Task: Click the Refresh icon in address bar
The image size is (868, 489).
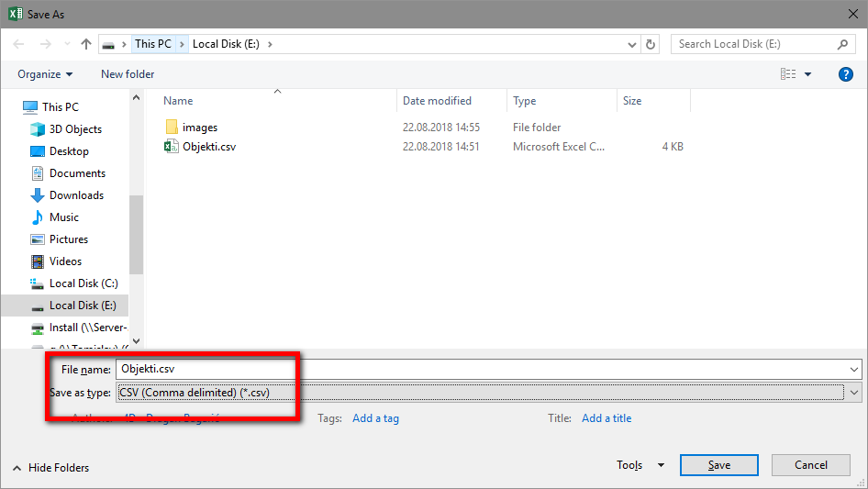Action: pyautogui.click(x=651, y=44)
